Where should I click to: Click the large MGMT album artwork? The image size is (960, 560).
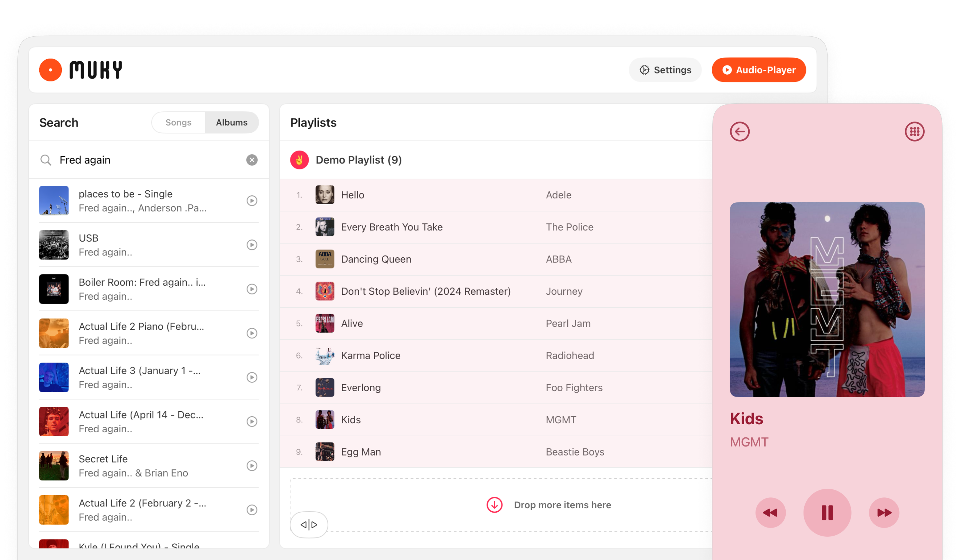(828, 300)
